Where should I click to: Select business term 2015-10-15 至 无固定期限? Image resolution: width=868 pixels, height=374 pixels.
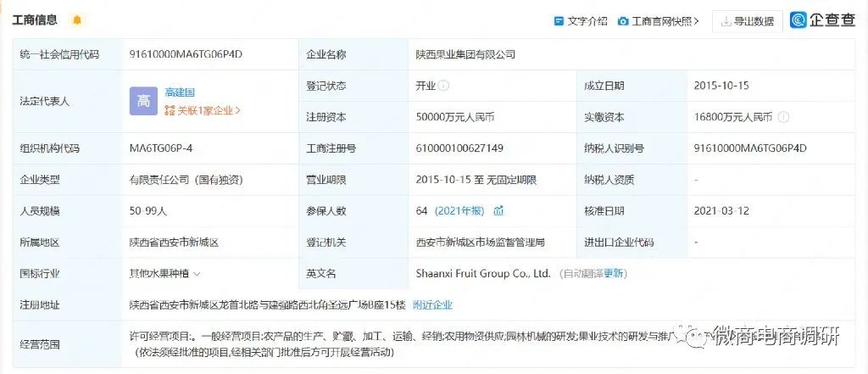click(x=476, y=180)
